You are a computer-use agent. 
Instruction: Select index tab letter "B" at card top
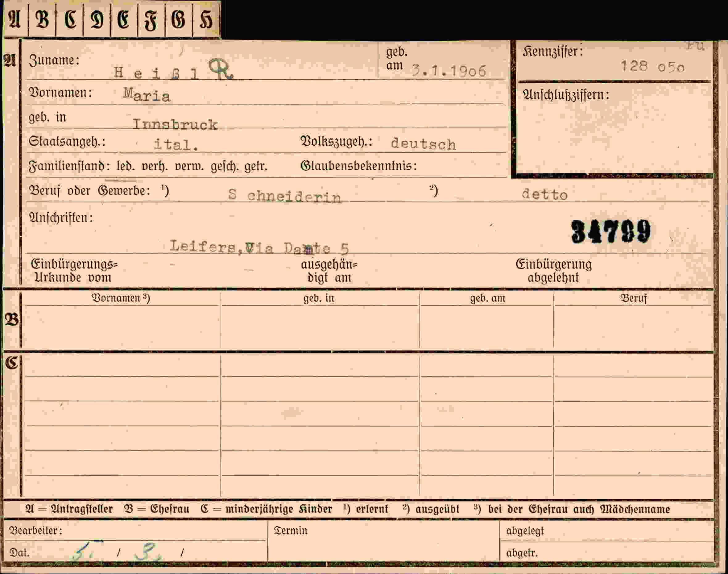coord(42,19)
